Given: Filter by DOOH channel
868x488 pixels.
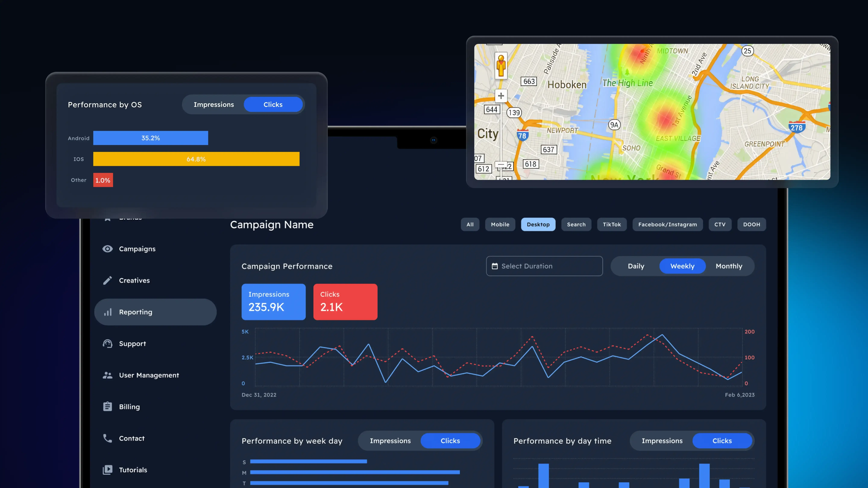Looking at the screenshot, I should point(752,225).
